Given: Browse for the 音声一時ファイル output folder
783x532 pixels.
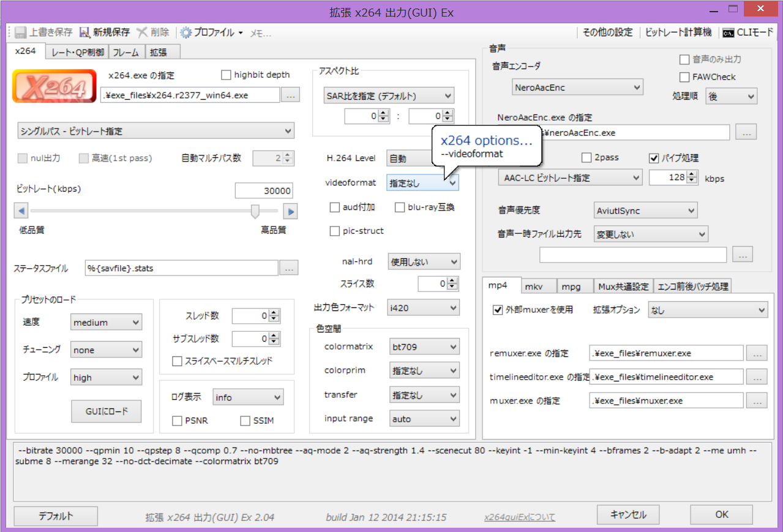Looking at the screenshot, I should pyautogui.click(x=743, y=255).
